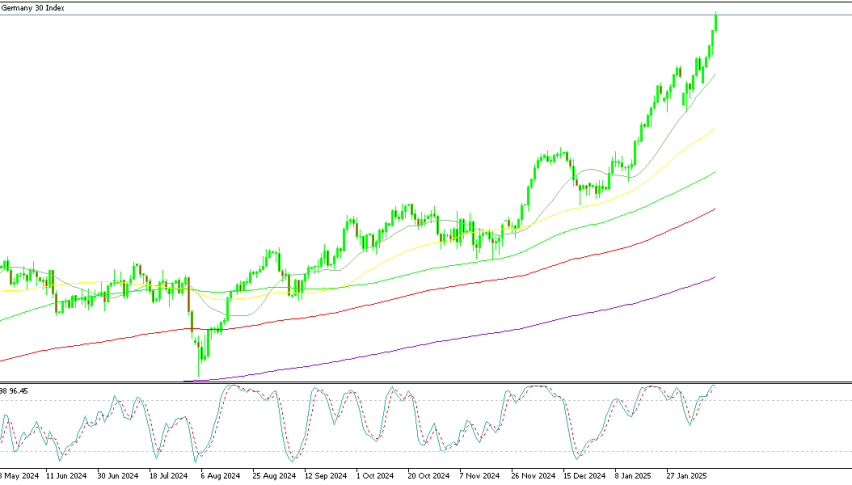Select the "1 Oct 2024" date label
Viewport: 852px width, 485px height.
point(375,476)
